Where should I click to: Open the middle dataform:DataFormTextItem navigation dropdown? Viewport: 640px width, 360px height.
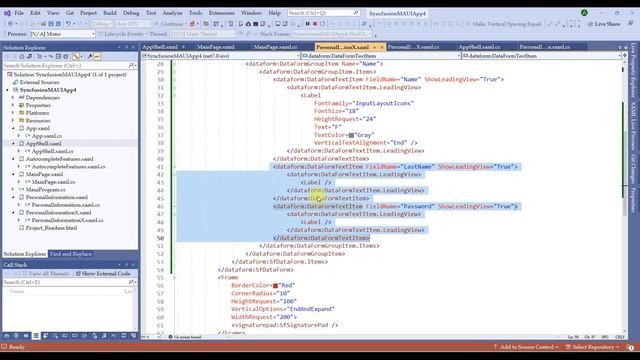click(x=380, y=56)
